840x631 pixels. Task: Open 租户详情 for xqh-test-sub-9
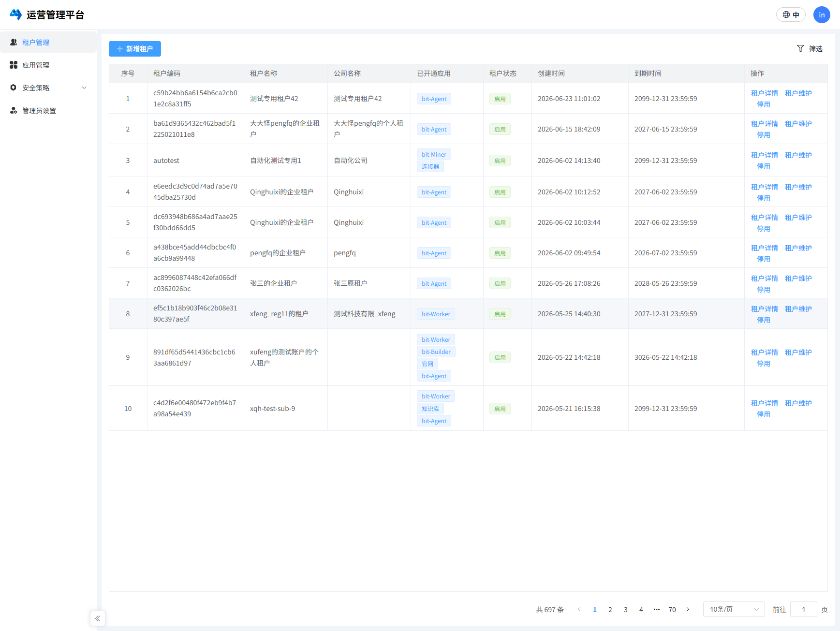765,403
